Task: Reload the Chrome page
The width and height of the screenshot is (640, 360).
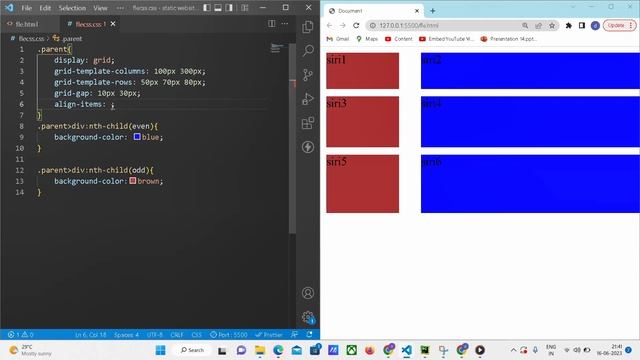Action: pos(356,25)
